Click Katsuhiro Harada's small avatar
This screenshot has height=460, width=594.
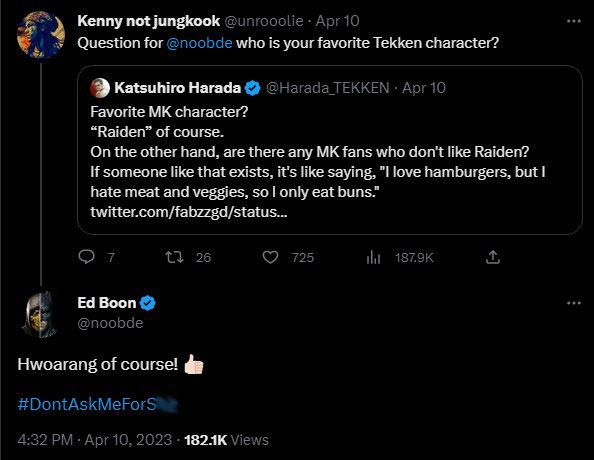tap(100, 88)
